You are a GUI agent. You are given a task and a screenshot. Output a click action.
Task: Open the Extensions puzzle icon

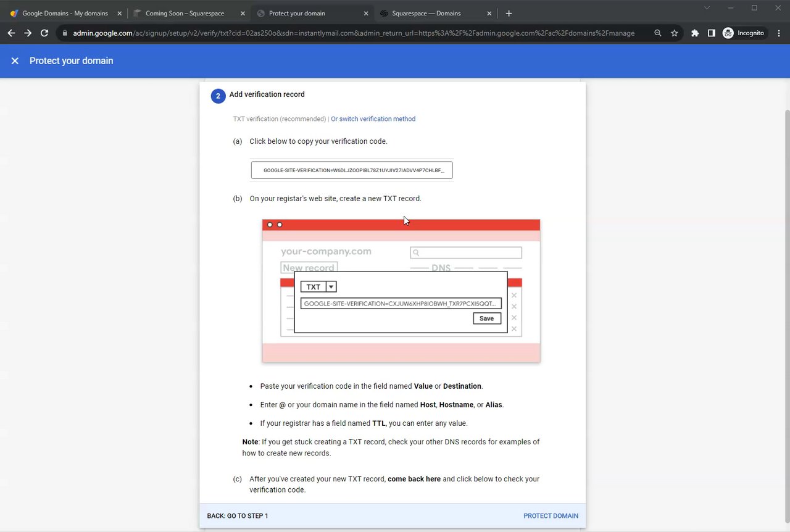(695, 33)
